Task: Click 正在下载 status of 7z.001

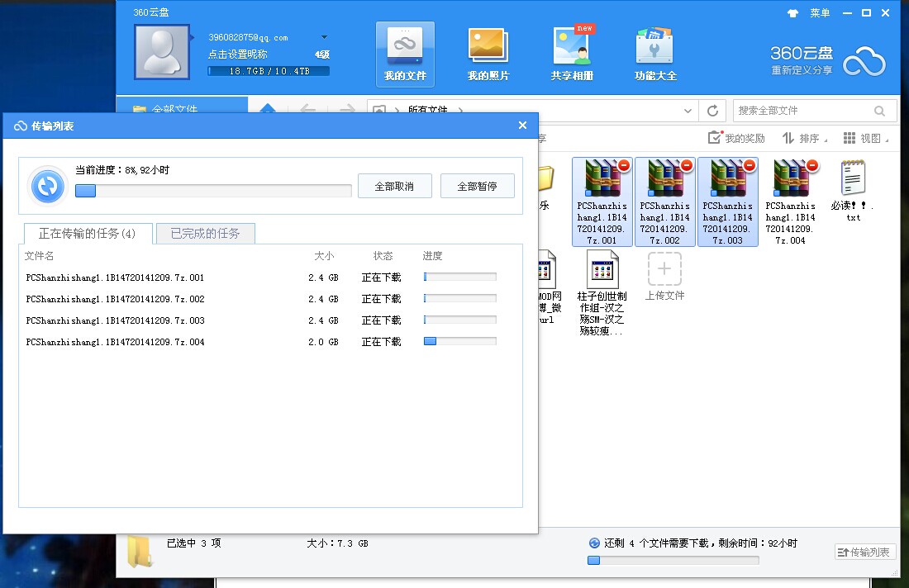Action: 381,277
